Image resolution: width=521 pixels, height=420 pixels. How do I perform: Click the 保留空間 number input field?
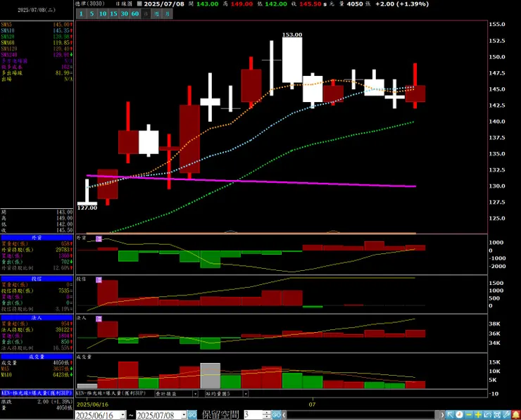coord(253,415)
